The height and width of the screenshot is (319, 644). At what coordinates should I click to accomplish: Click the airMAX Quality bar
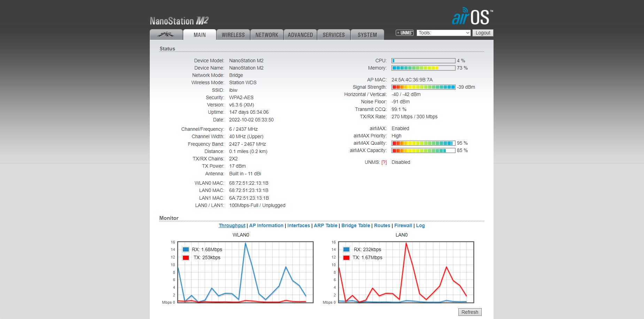point(423,143)
